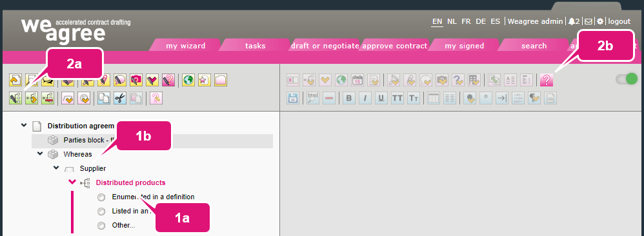
Task: Switch language to FR
Action: (466, 21)
